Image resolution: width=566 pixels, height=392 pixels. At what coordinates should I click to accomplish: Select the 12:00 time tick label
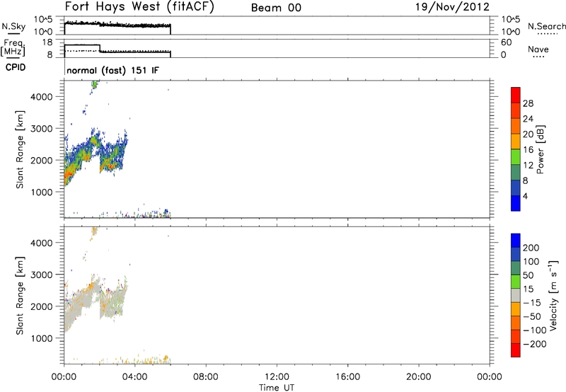tap(277, 377)
